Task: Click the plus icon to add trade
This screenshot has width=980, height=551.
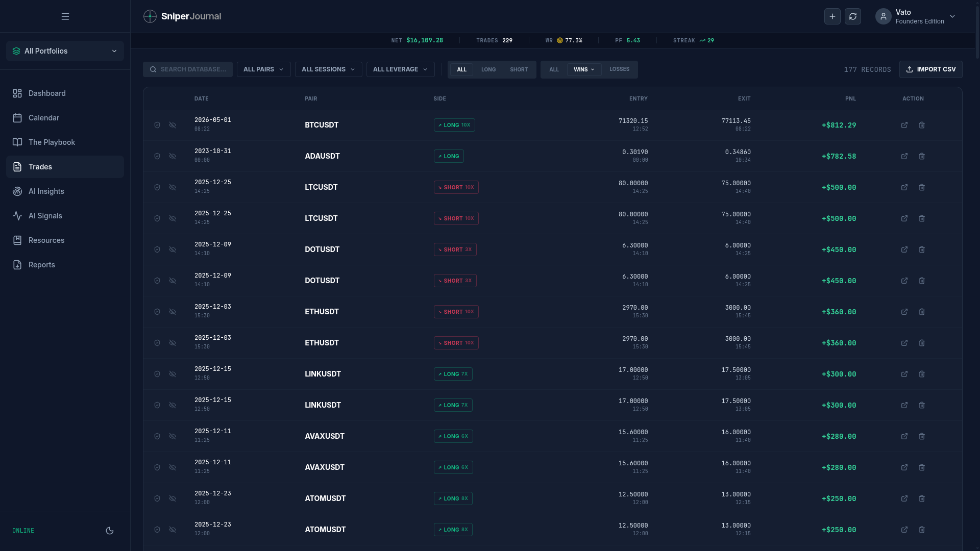Action: pyautogui.click(x=832, y=16)
